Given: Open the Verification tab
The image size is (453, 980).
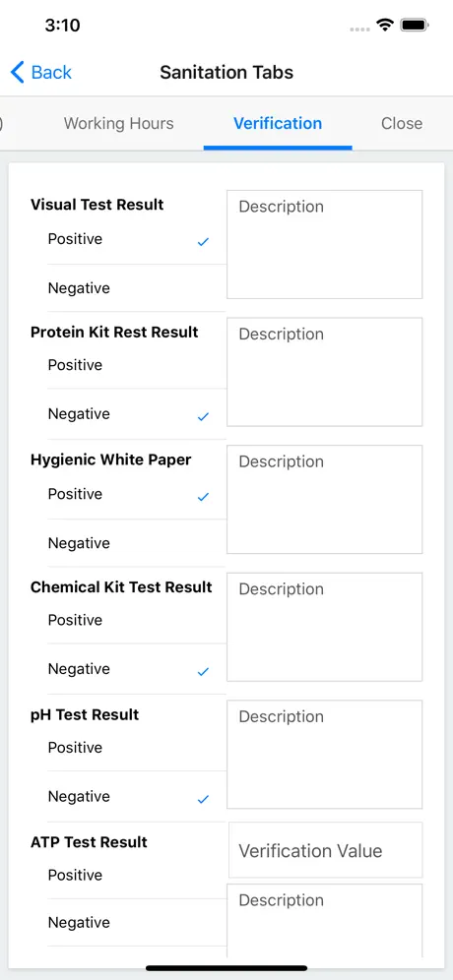Looking at the screenshot, I should (278, 123).
